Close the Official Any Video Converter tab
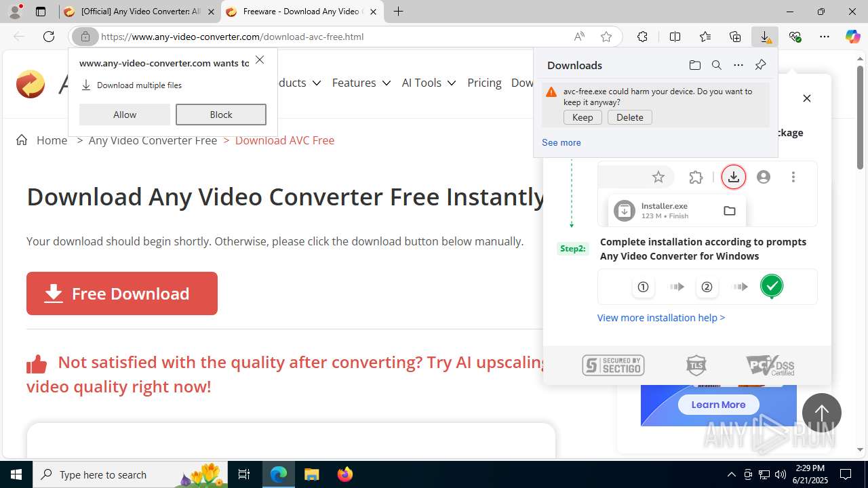The width and height of the screenshot is (868, 488). pyautogui.click(x=211, y=12)
